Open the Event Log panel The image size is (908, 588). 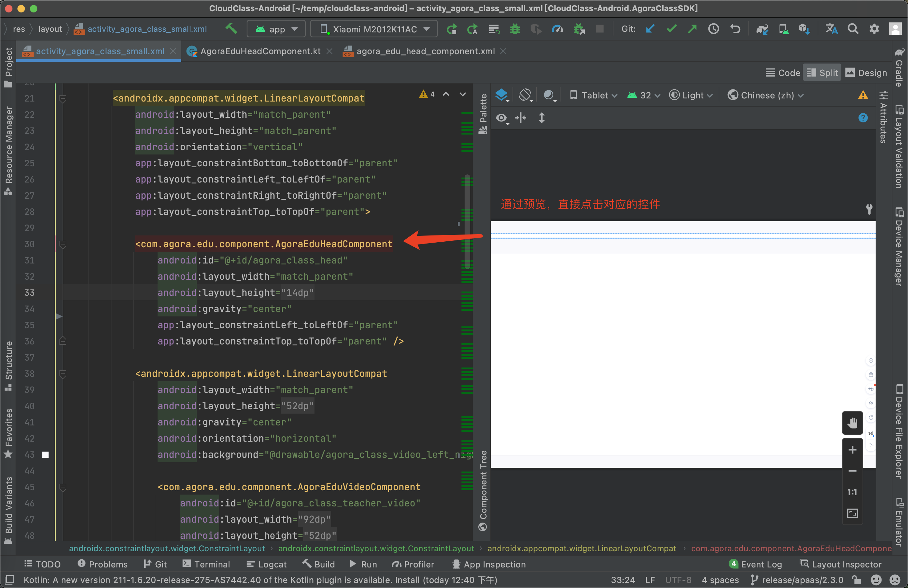click(x=755, y=564)
